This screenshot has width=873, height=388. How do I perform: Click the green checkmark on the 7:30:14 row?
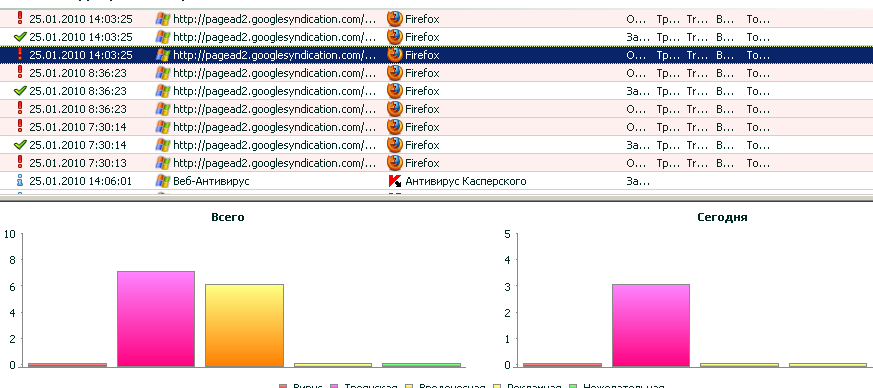point(21,145)
